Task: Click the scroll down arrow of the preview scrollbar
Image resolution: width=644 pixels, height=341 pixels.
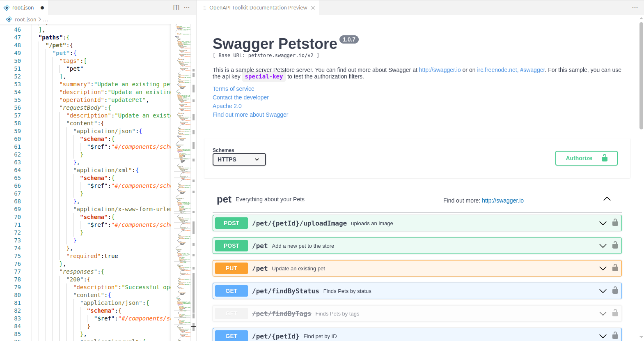Action: pos(641,337)
